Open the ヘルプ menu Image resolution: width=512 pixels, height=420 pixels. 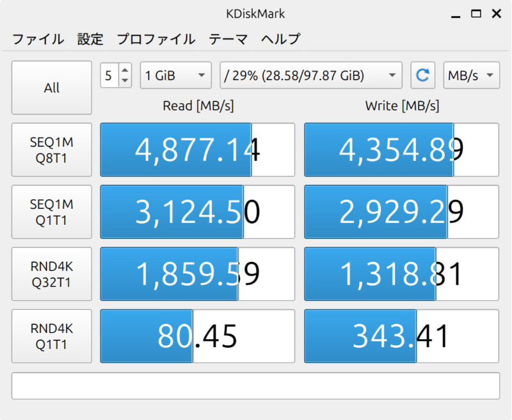(280, 39)
